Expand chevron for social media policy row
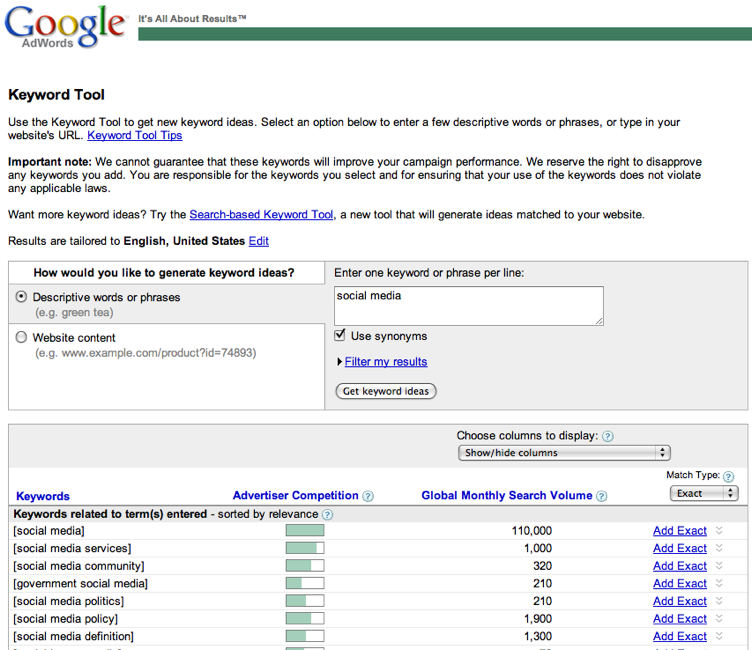The height and width of the screenshot is (650, 752). pyautogui.click(x=719, y=618)
